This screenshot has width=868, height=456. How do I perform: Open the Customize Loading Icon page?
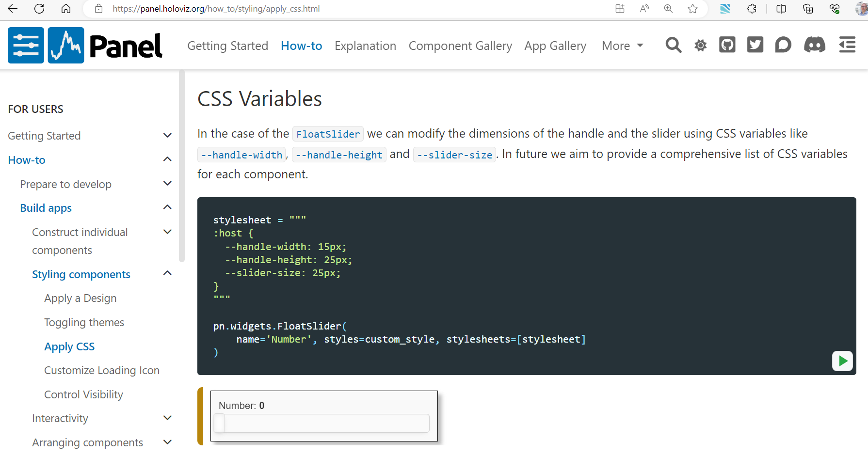101,370
